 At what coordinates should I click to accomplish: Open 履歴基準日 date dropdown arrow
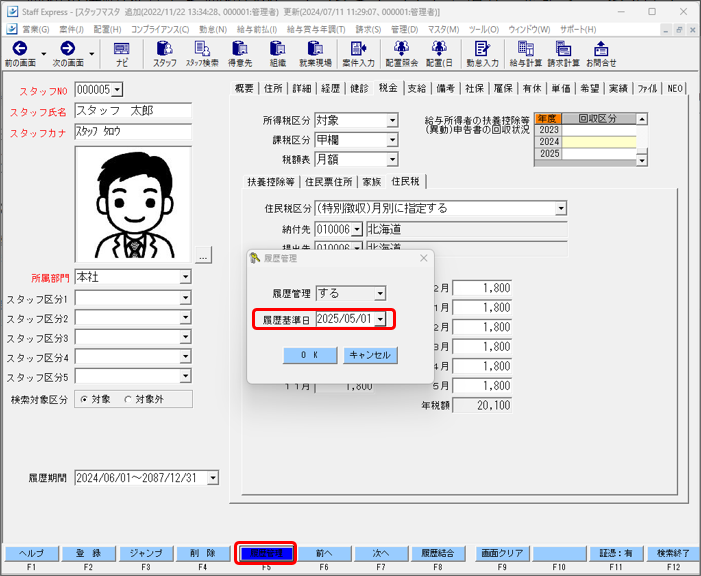pyautogui.click(x=380, y=319)
